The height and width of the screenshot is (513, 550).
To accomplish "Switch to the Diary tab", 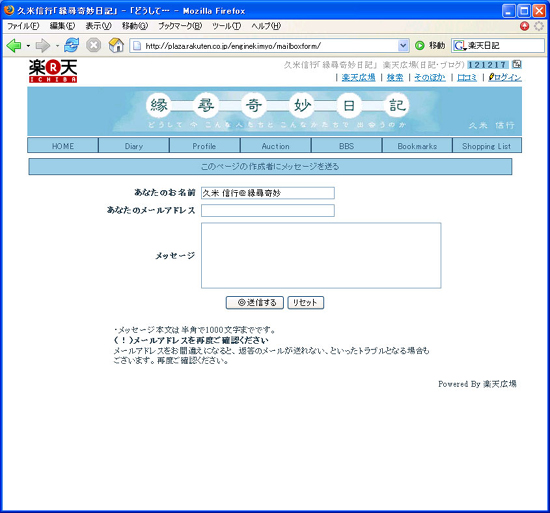I will point(134,146).
